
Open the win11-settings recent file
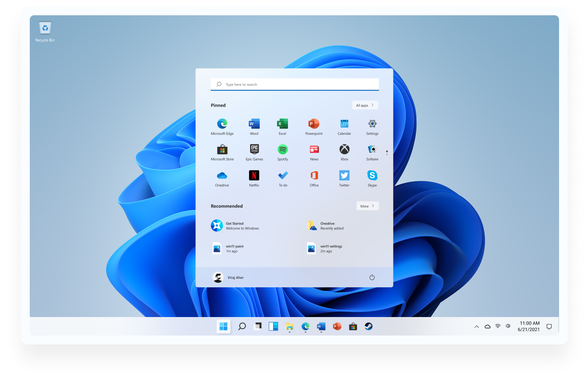(x=325, y=249)
